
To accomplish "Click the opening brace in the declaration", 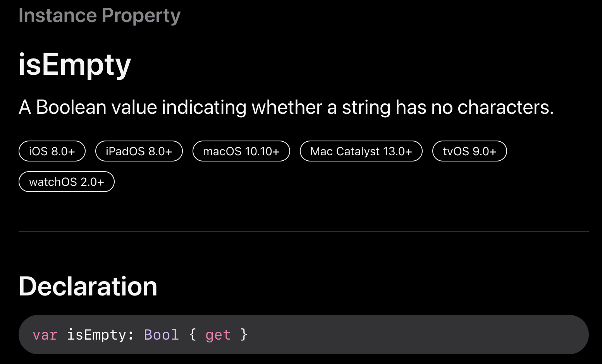I will [x=193, y=335].
